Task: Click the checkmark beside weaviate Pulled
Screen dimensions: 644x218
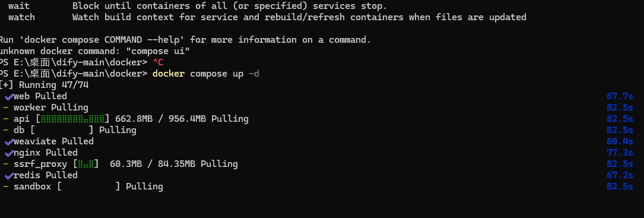Action: (9, 143)
